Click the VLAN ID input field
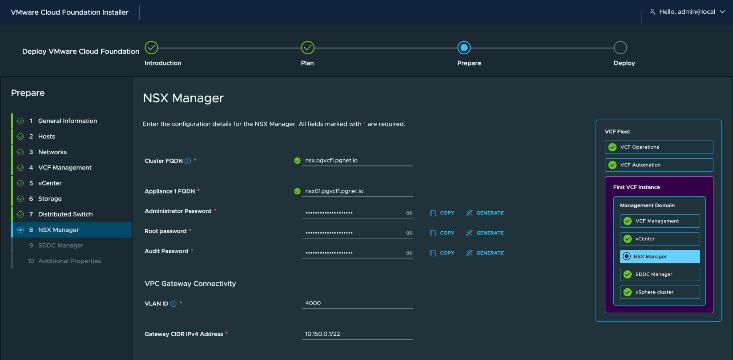This screenshot has height=360, width=733. (357, 303)
